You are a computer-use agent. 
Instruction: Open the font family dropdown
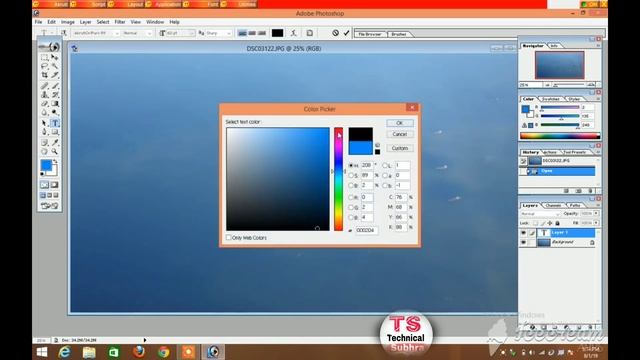click(x=116, y=33)
